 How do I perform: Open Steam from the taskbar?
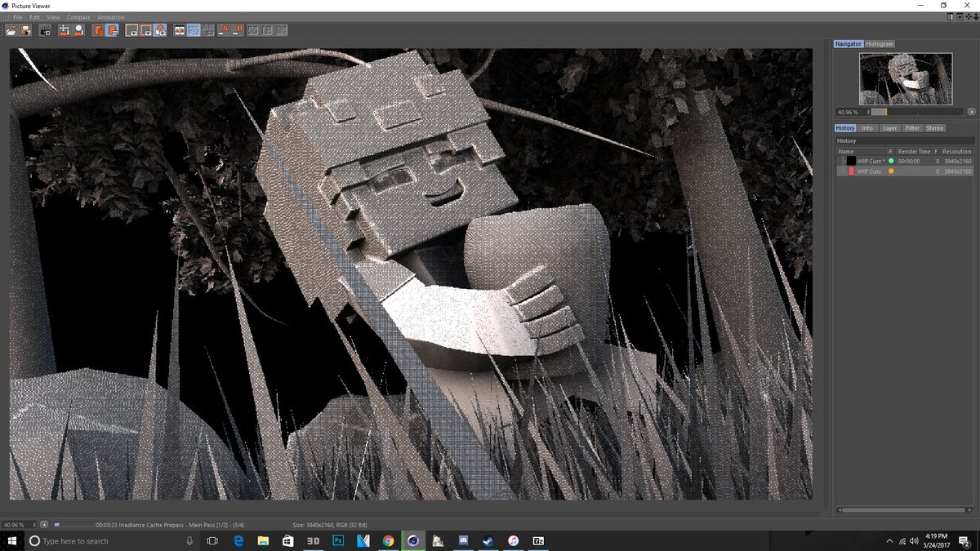(488, 540)
